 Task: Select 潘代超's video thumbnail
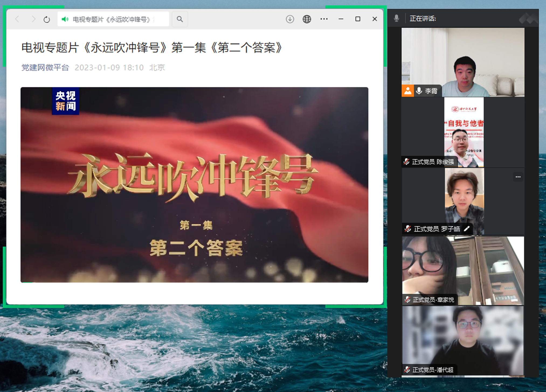[463, 340]
